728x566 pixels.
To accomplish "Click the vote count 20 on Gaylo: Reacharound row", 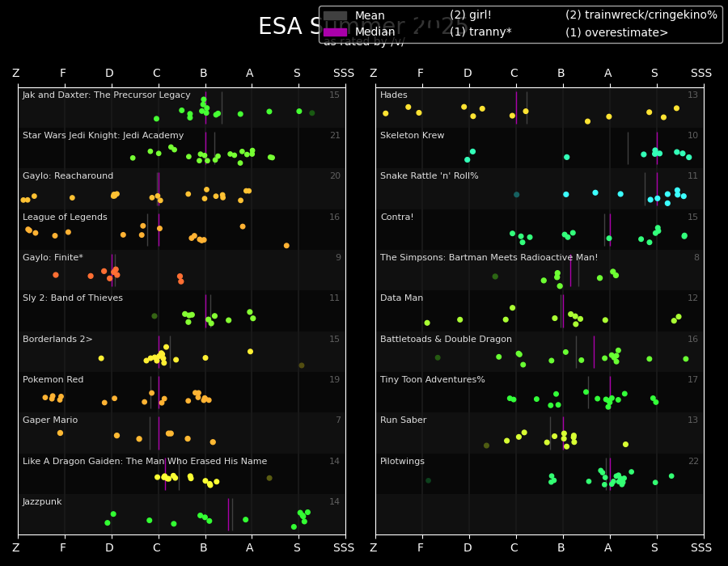I will pos(335,175).
